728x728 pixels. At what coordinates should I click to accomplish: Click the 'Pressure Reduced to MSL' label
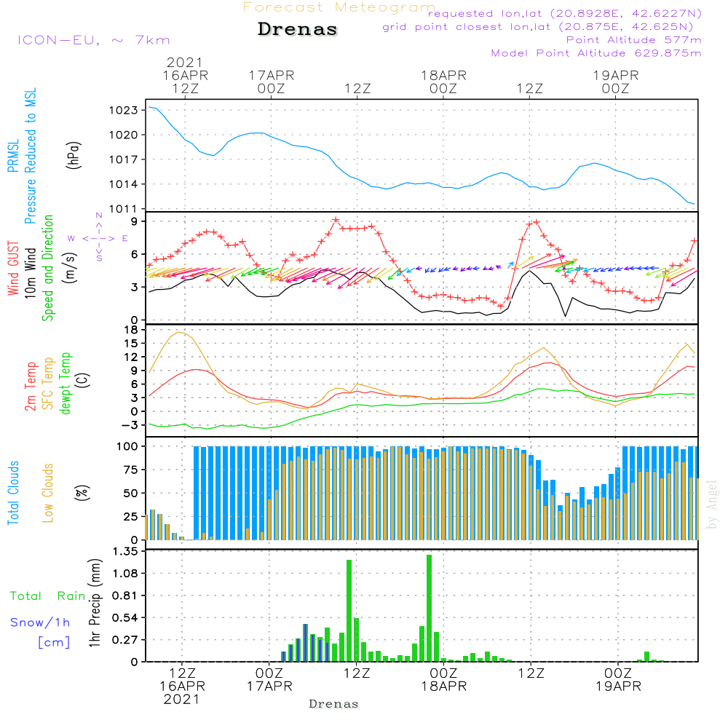[30, 156]
